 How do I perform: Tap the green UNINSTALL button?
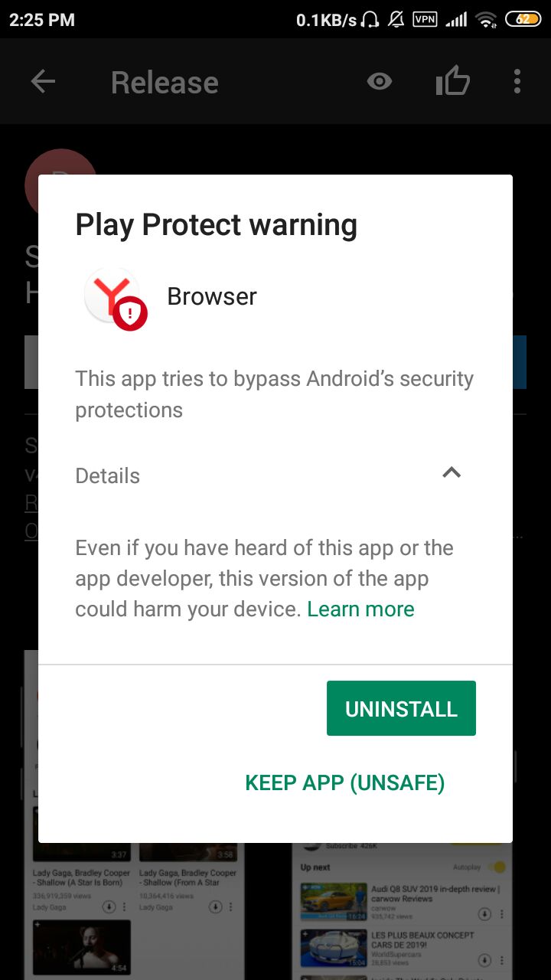pos(401,708)
